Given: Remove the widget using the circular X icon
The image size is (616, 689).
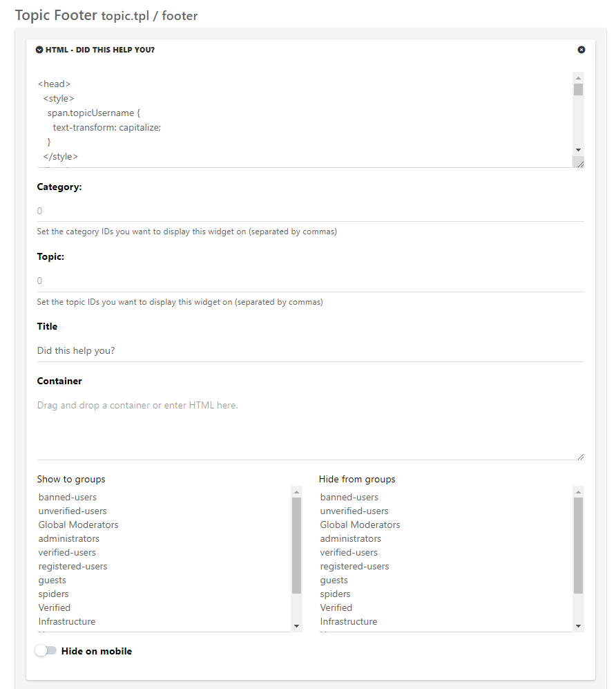Looking at the screenshot, I should [x=581, y=49].
